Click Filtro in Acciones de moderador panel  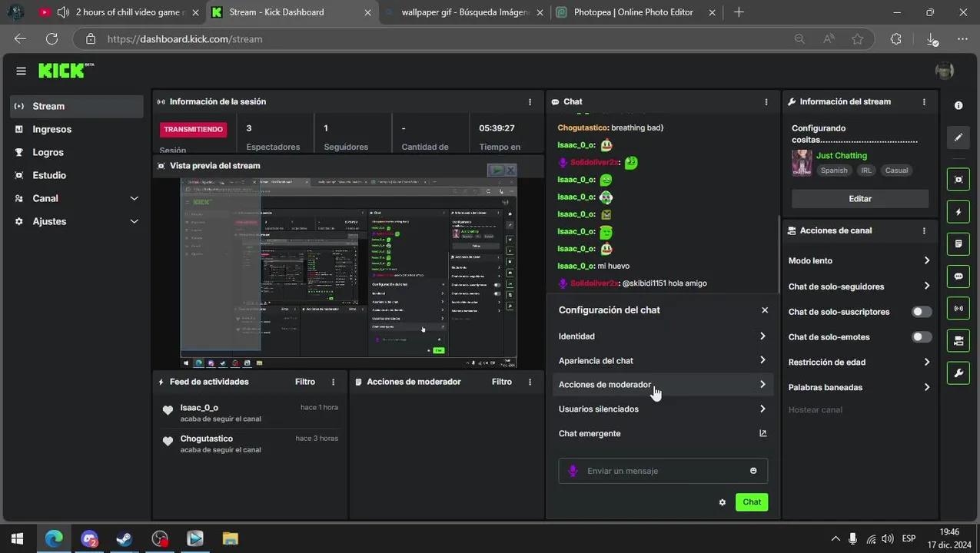502,382
